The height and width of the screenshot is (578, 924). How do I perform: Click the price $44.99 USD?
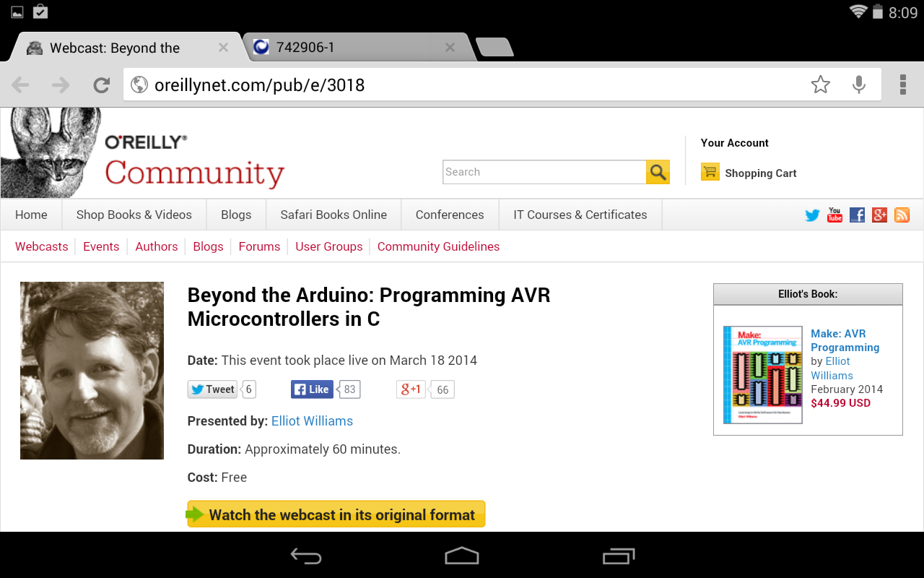(x=840, y=403)
